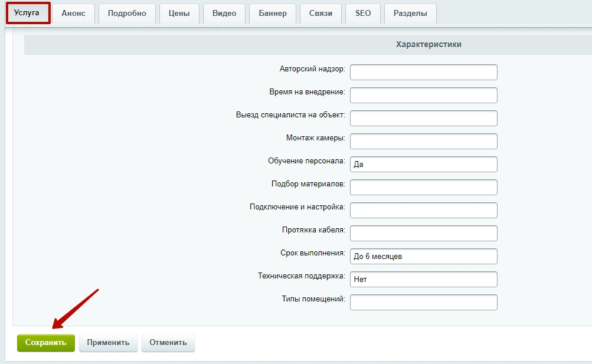592x364 pixels.
Task: Click into the Монтаж камеры field
Action: tap(423, 142)
